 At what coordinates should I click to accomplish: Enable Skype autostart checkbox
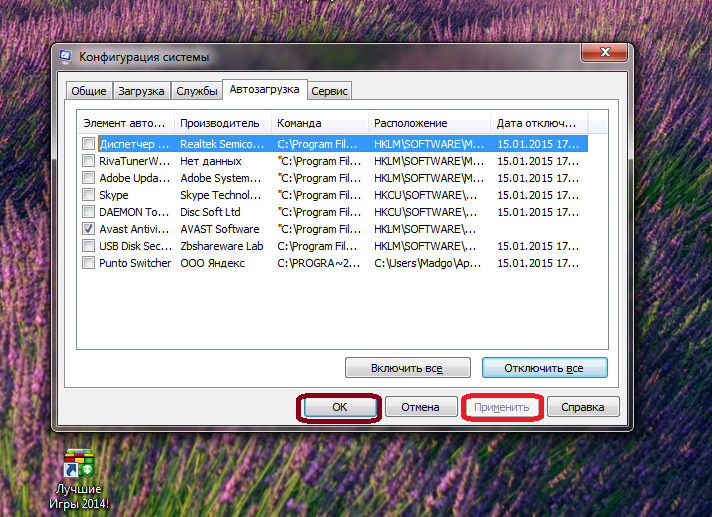click(x=88, y=195)
